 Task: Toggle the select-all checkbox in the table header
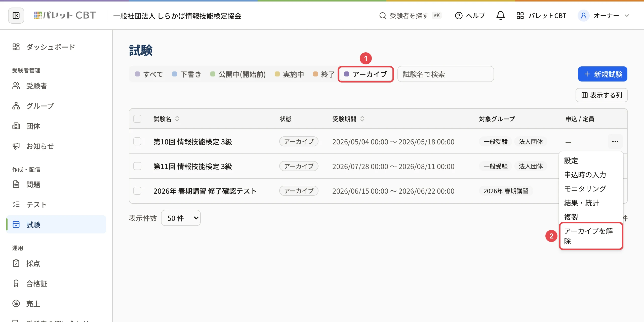(x=137, y=119)
